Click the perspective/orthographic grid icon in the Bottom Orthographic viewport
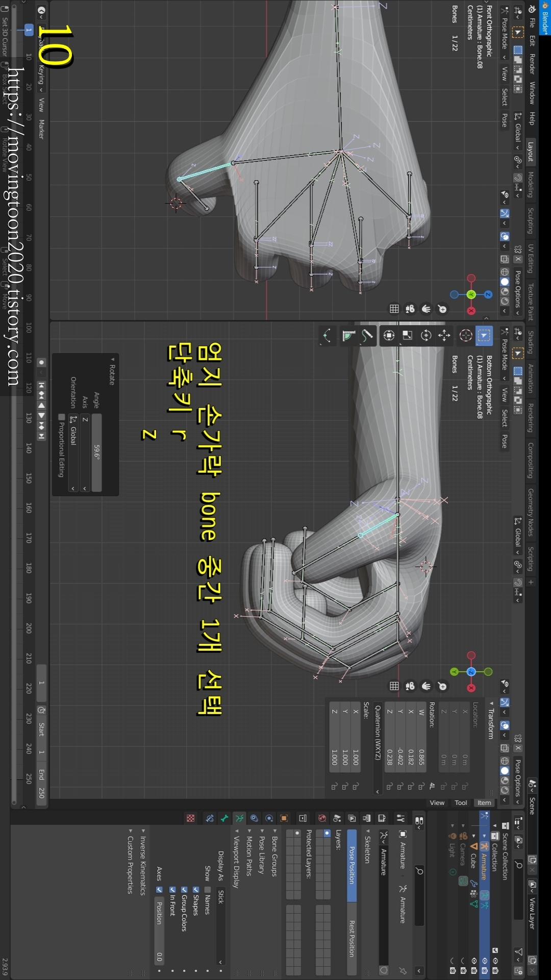Viewport: 551px width, 980px height. point(394,686)
